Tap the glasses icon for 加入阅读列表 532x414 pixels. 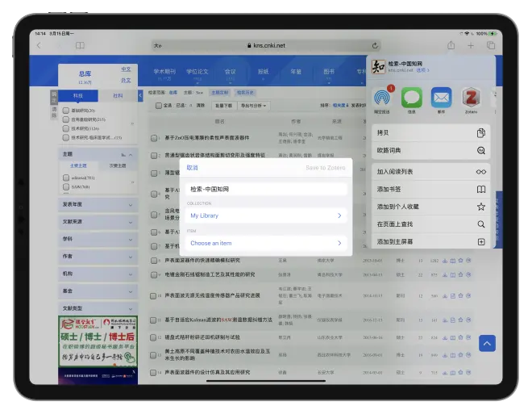[480, 172]
